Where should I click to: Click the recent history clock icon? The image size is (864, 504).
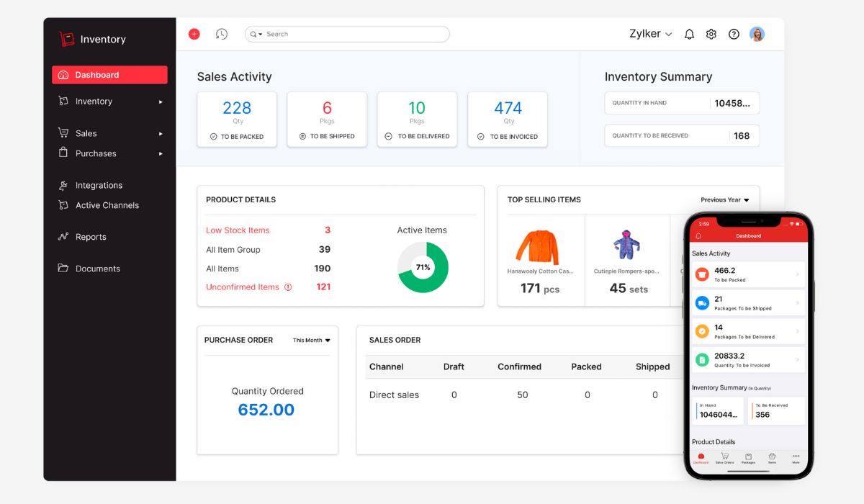[x=221, y=34]
